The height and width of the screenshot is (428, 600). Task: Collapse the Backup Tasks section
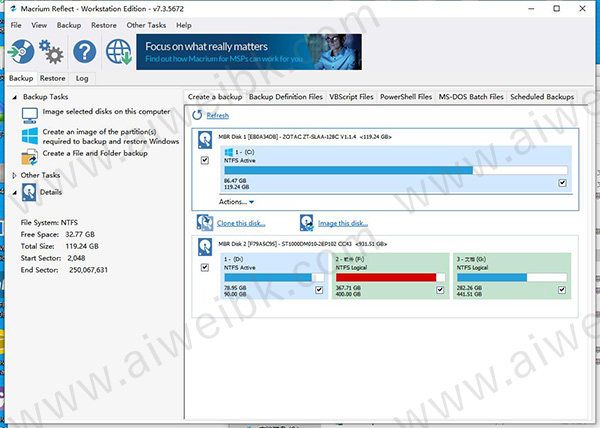(x=15, y=98)
